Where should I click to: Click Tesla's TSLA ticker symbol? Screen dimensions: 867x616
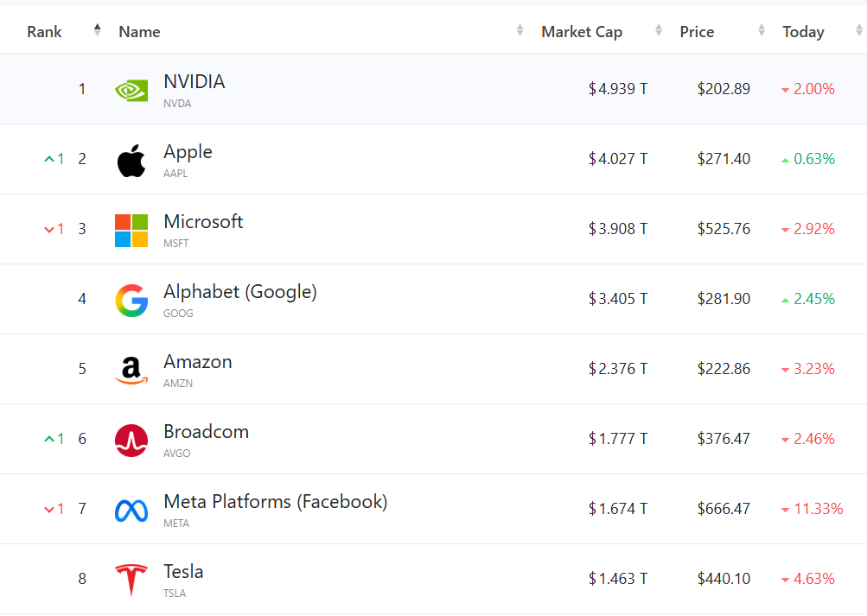point(175,594)
